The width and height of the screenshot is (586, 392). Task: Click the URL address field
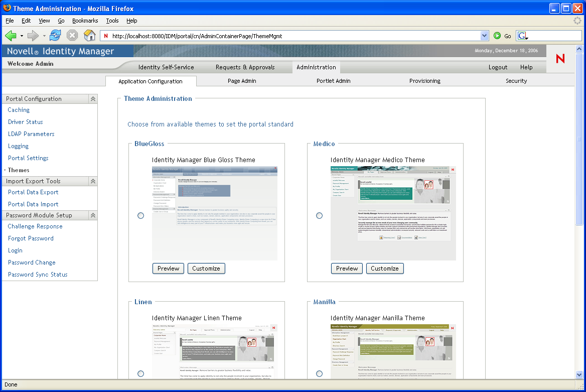click(x=295, y=36)
